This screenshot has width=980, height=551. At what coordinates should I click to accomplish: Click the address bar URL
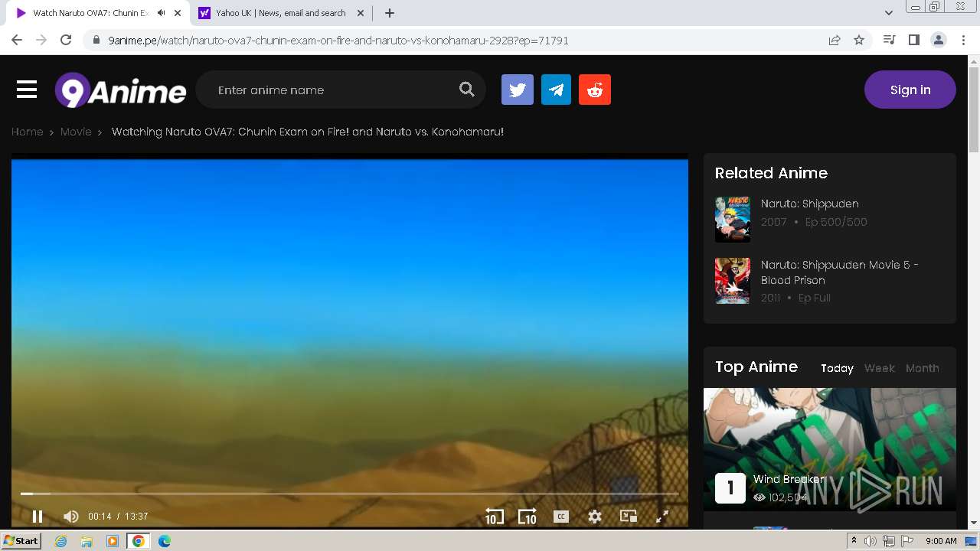click(338, 41)
